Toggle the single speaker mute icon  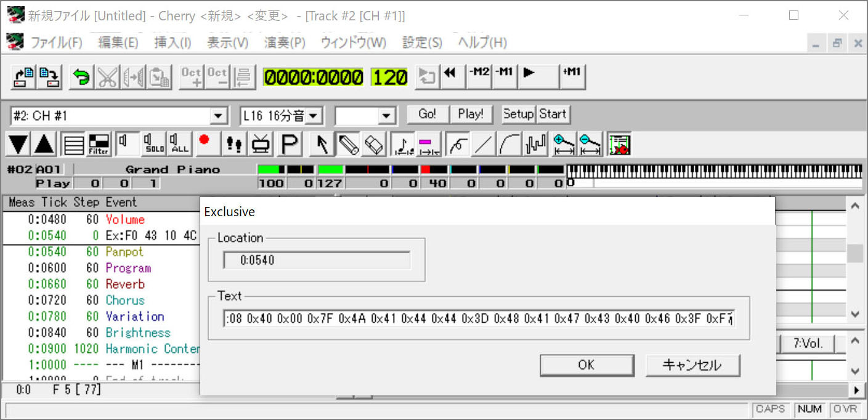tap(128, 144)
